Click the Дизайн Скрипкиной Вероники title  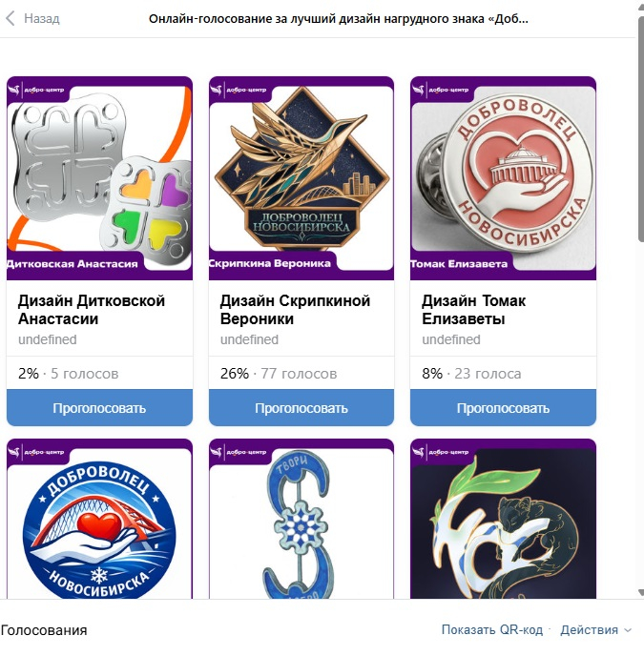pos(295,310)
